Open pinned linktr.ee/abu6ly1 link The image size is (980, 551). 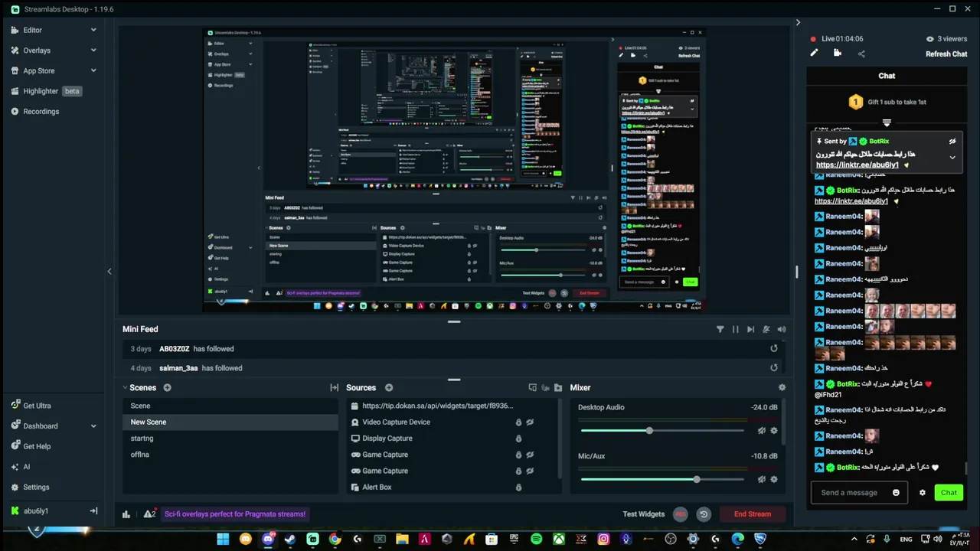click(x=857, y=165)
